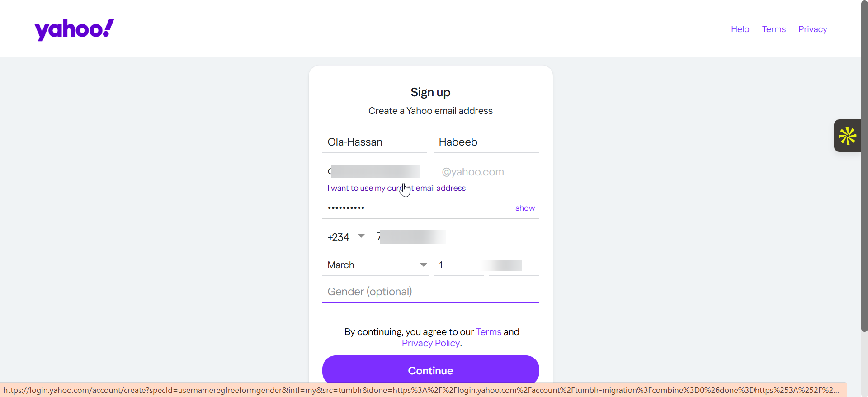
Task: Focus the Gender (optional) field
Action: [430, 292]
